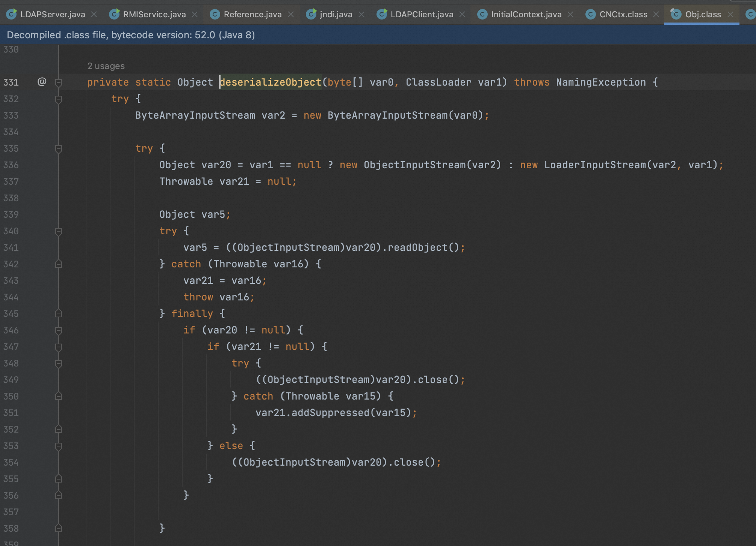Collapse the if var20 block at line 346
The height and width of the screenshot is (546, 756).
58,330
